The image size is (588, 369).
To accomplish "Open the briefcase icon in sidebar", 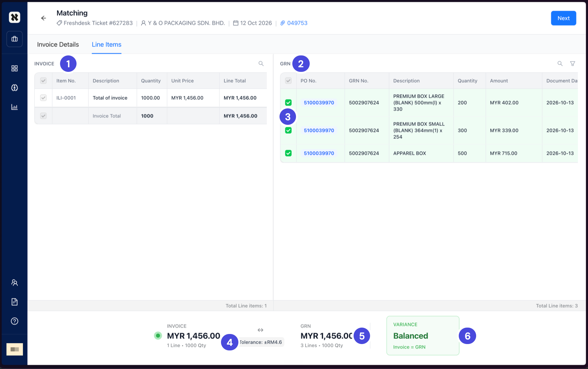I will (14, 39).
